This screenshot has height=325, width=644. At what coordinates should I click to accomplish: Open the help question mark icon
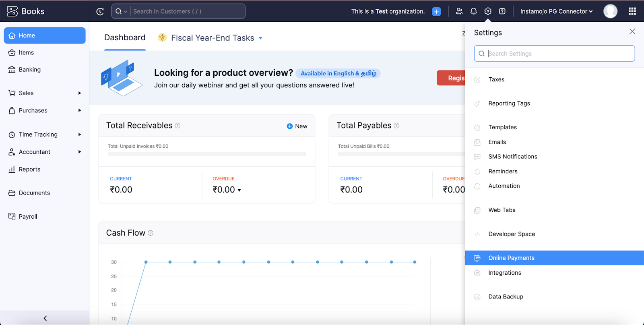(502, 11)
